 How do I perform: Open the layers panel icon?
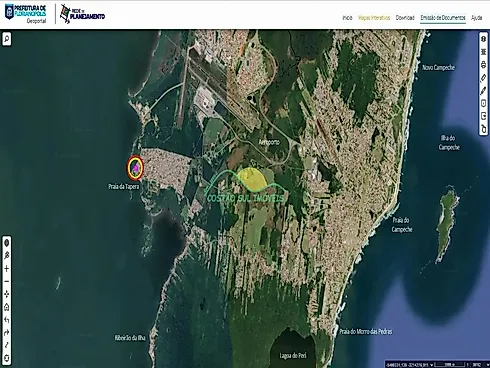point(483,39)
